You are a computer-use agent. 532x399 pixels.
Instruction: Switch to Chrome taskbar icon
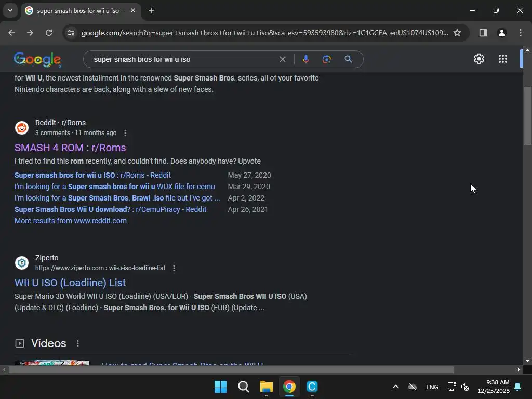tap(289, 387)
